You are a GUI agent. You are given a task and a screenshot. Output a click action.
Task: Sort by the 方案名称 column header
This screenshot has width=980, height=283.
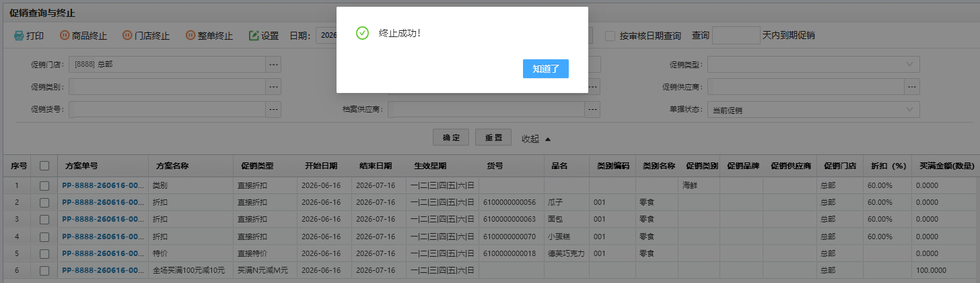point(172,166)
